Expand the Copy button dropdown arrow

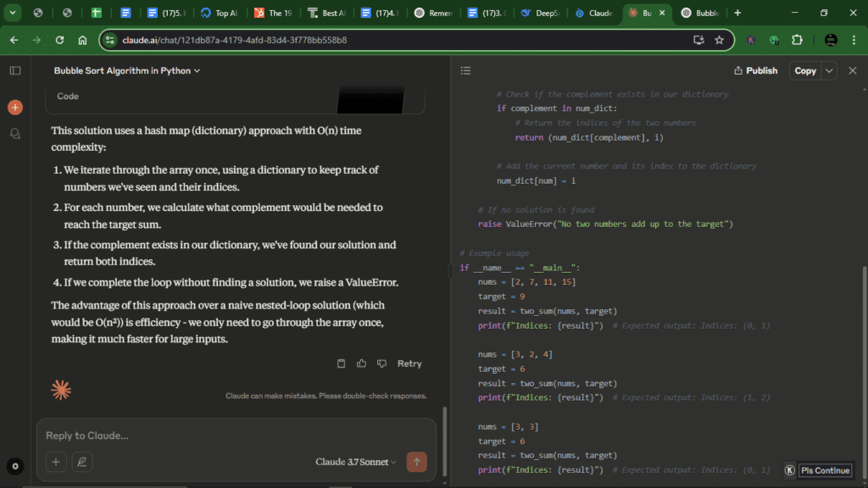(x=826, y=70)
